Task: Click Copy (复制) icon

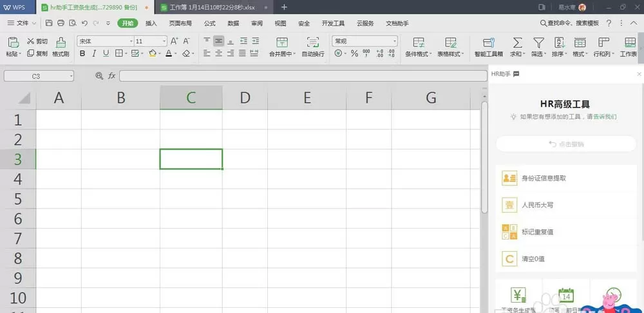Action: coord(30,53)
